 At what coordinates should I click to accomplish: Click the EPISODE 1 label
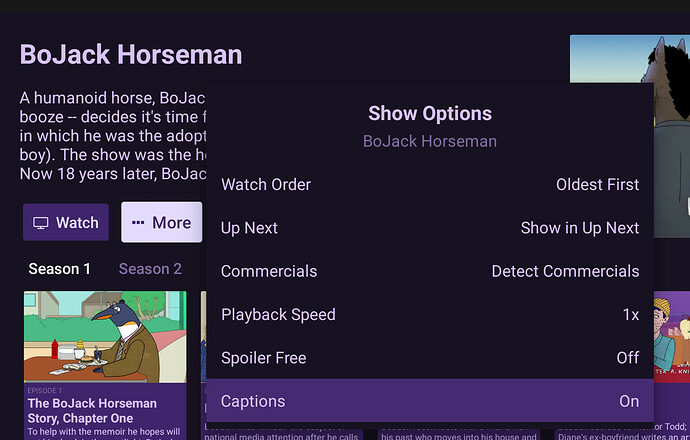point(44,390)
